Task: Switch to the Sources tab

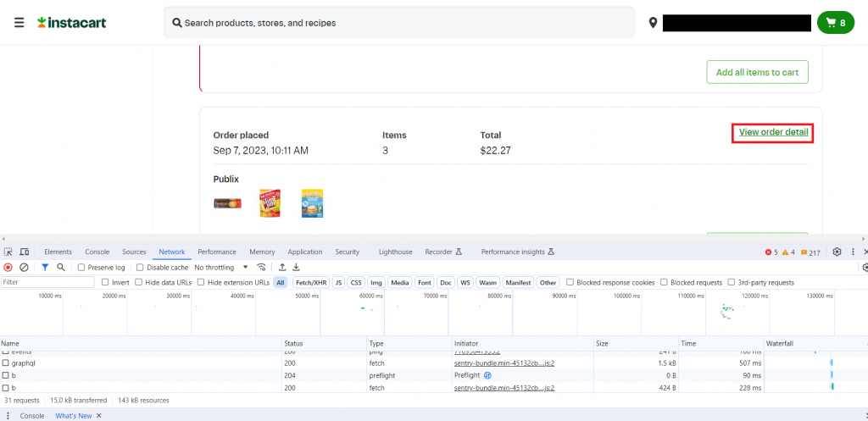Action: click(134, 252)
